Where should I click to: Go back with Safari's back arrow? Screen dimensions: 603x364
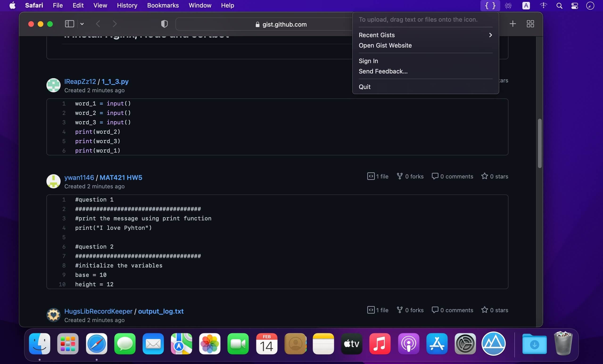pos(98,24)
